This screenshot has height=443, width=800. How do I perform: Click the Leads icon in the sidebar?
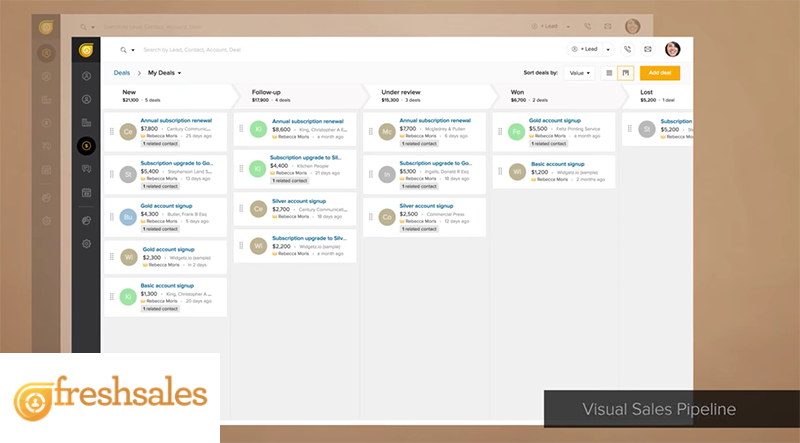click(86, 75)
